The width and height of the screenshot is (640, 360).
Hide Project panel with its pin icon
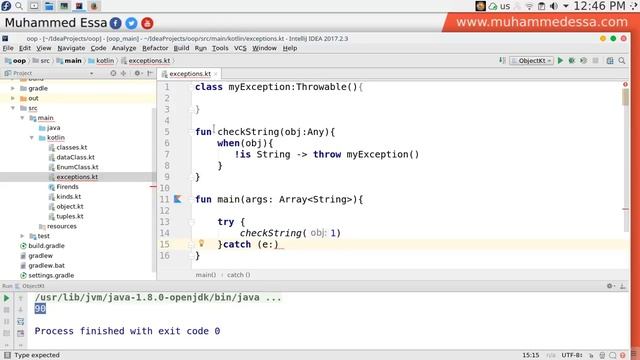point(150,73)
